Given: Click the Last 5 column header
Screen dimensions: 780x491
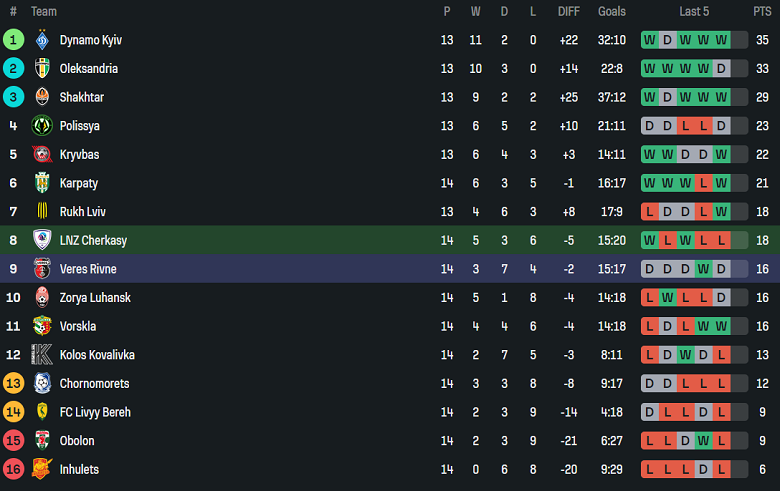Looking at the screenshot, I should click(x=694, y=11).
